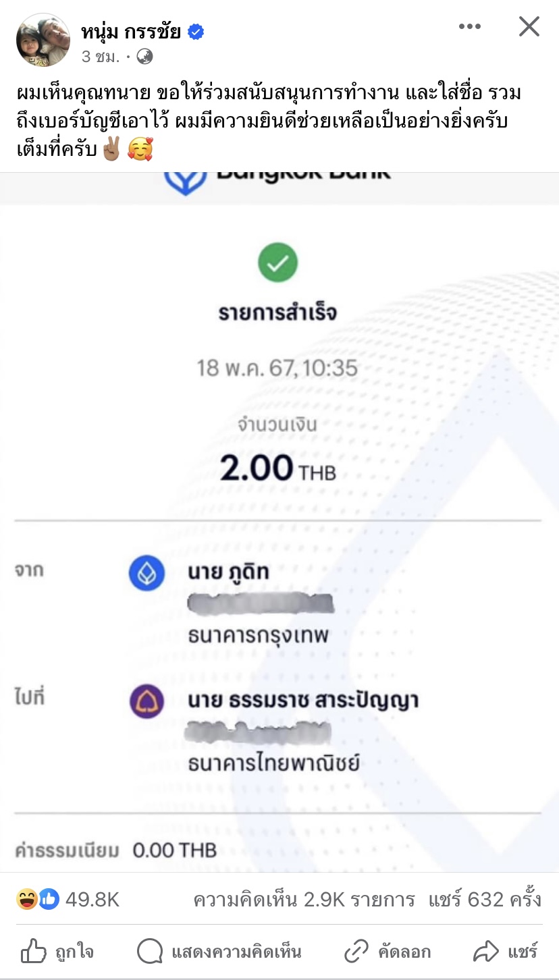The image size is (559, 980).
Task: Open the three-dots post options menu
Action: pyautogui.click(x=469, y=26)
